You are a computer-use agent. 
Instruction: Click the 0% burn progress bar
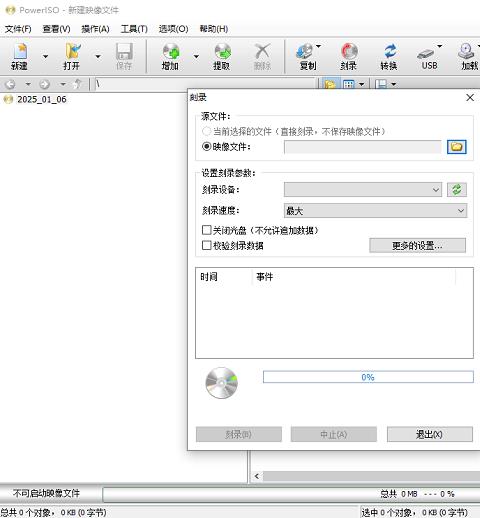(368, 377)
